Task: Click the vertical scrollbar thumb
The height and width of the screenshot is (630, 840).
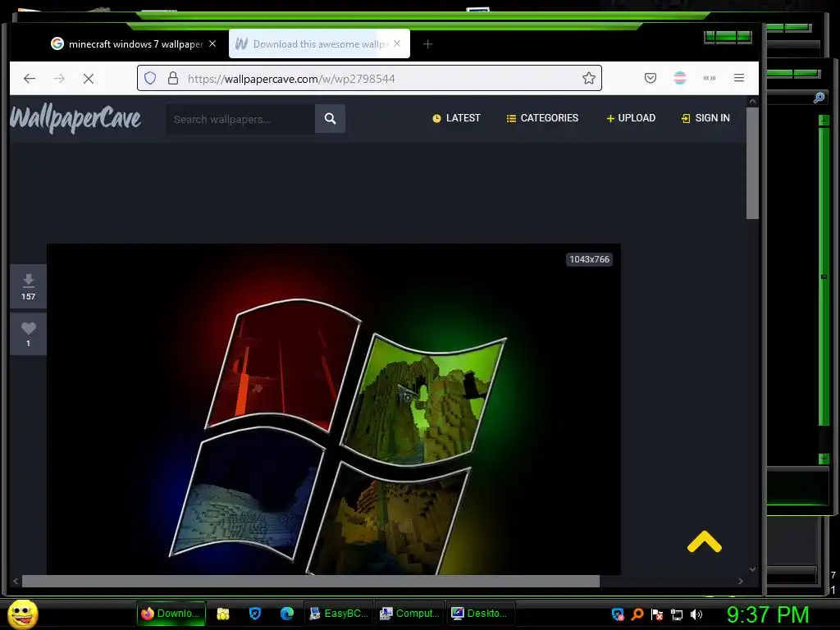Action: tap(752, 163)
